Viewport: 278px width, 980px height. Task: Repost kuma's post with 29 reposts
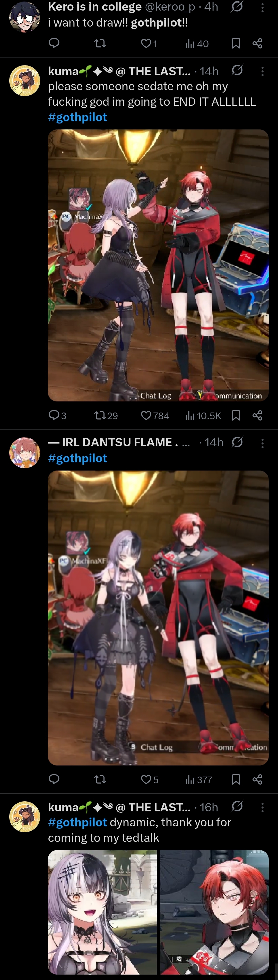pos(106,415)
